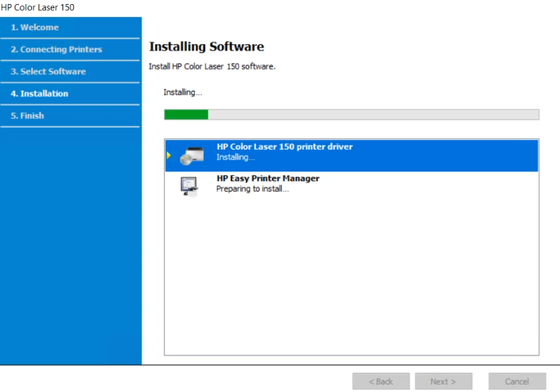Click the HP Easy Printer Manager icon
The width and height of the screenshot is (560, 392).
pos(189,186)
